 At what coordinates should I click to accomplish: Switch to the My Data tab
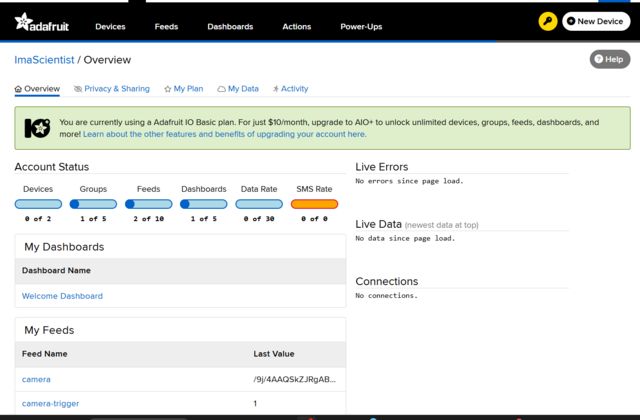(x=238, y=89)
